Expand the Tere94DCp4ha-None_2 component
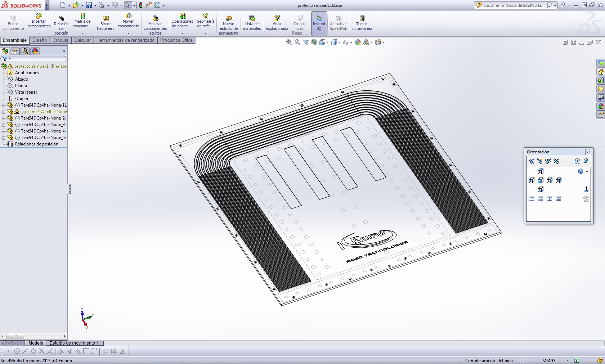This screenshot has height=364, width=605. click(4, 118)
